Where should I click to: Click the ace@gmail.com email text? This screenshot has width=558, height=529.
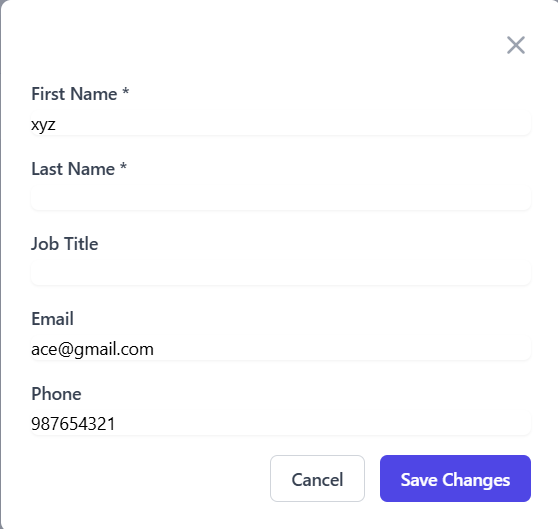click(x=92, y=349)
